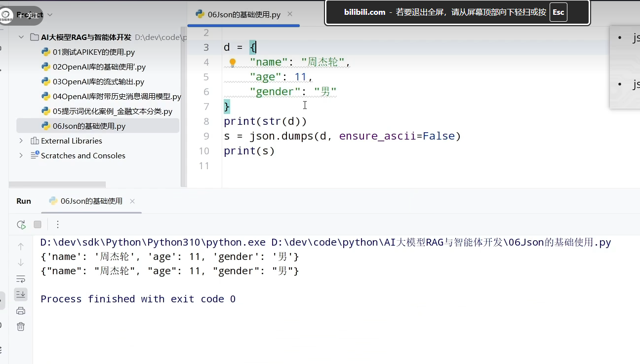Click the "gender" key in editor

(275, 92)
